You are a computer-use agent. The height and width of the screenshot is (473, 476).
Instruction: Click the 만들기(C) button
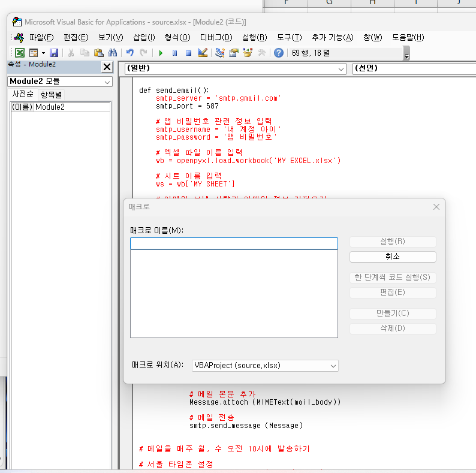tap(393, 314)
